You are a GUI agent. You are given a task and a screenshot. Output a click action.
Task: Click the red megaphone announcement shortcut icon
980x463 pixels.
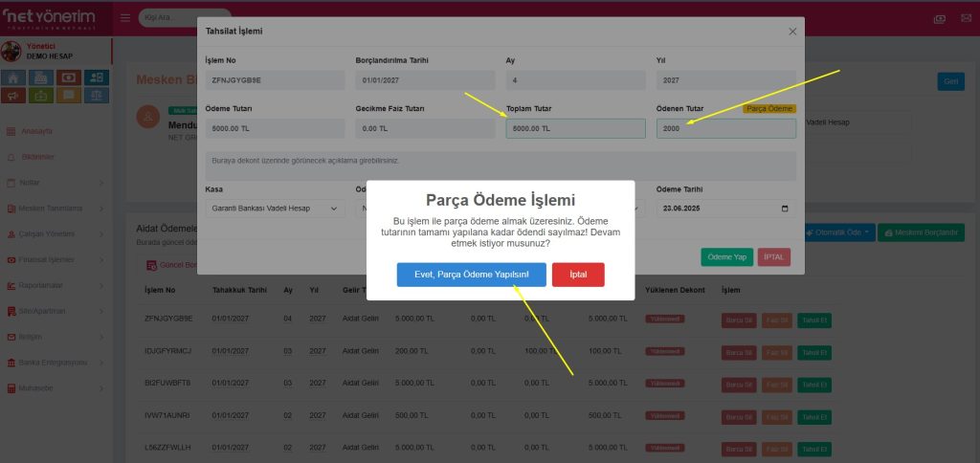tap(15, 95)
